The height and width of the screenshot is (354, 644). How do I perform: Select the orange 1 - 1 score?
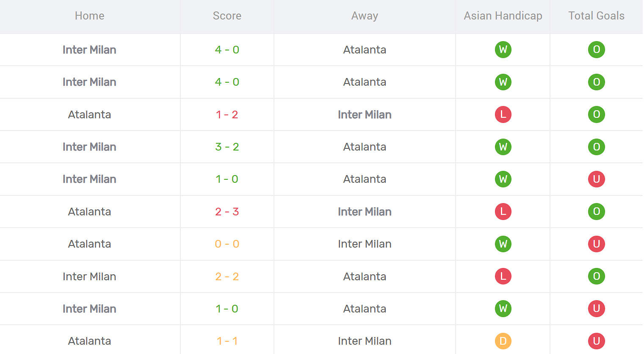(x=227, y=341)
